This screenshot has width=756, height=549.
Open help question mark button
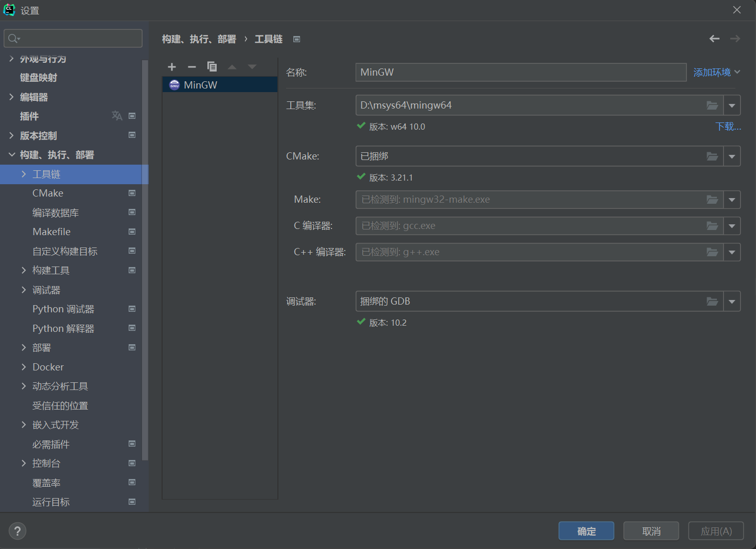tap(17, 531)
